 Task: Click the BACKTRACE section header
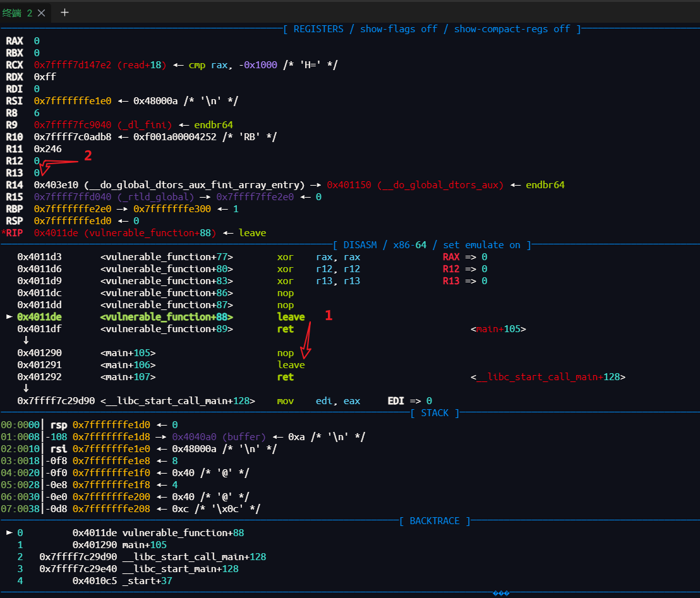[435, 521]
